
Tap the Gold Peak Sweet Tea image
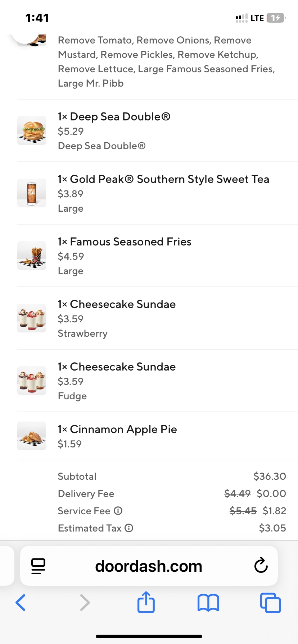pos(32,193)
